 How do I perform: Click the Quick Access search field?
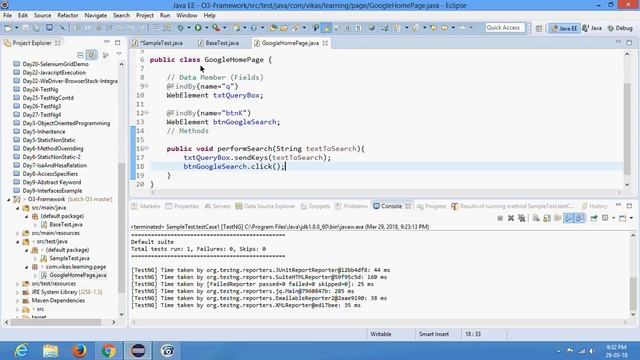(x=504, y=28)
